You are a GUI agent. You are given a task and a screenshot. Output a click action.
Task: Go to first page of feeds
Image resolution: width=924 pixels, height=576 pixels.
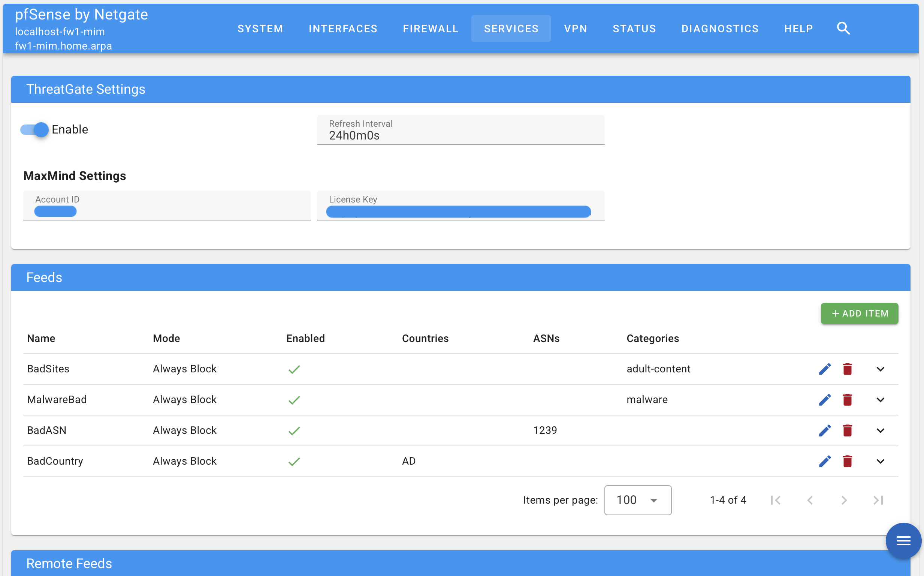[776, 500]
